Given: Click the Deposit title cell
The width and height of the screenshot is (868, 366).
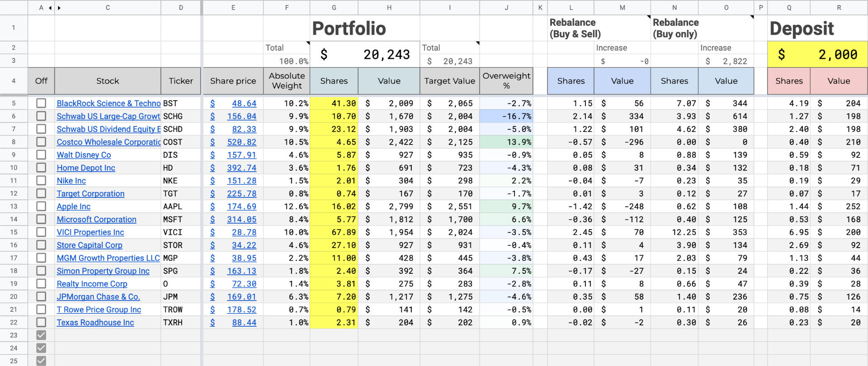Looking at the screenshot, I should click(x=817, y=28).
